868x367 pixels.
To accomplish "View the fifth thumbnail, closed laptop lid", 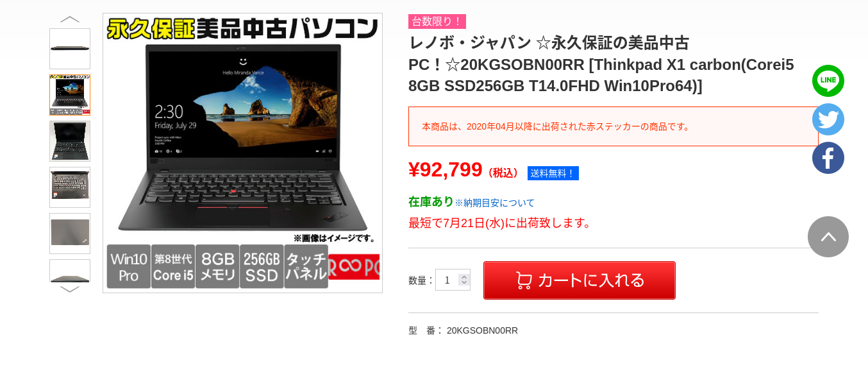I will click(70, 234).
